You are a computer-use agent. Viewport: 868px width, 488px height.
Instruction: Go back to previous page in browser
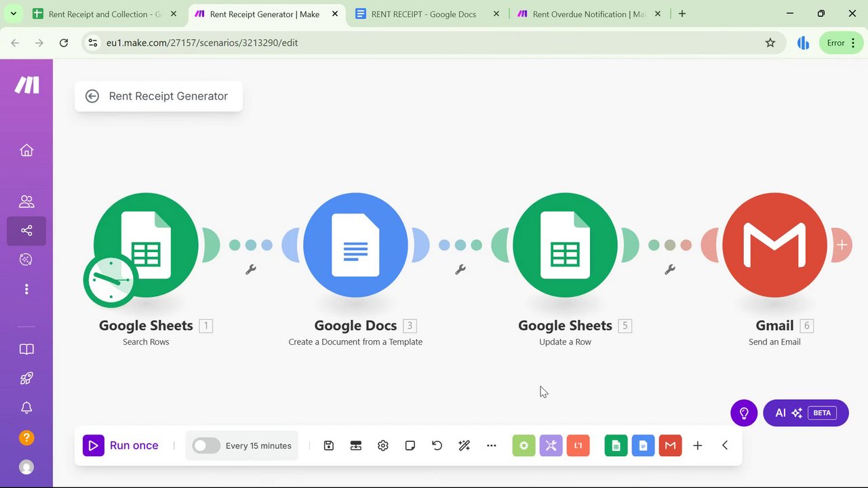(x=15, y=43)
